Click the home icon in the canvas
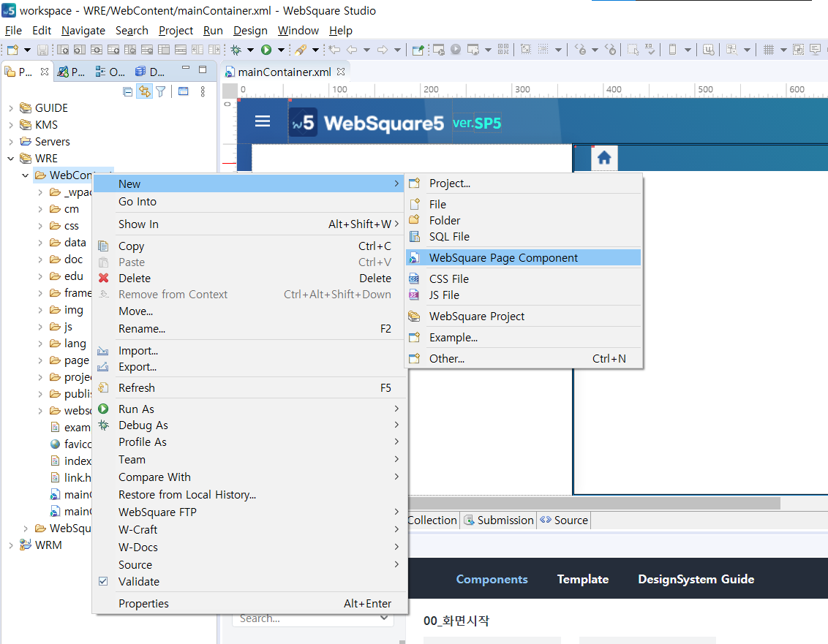This screenshot has height=644, width=828. click(604, 157)
